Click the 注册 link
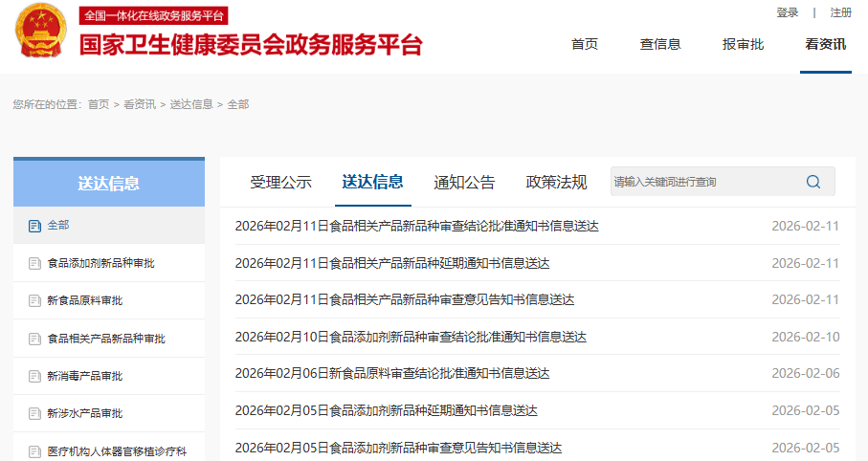Screen dimensions: 868x461 [840, 12]
